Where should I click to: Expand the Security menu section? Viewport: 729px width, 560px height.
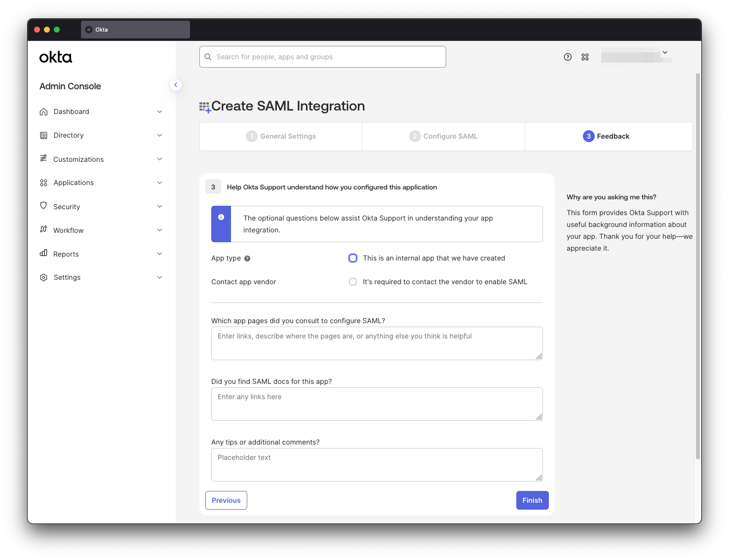point(159,206)
